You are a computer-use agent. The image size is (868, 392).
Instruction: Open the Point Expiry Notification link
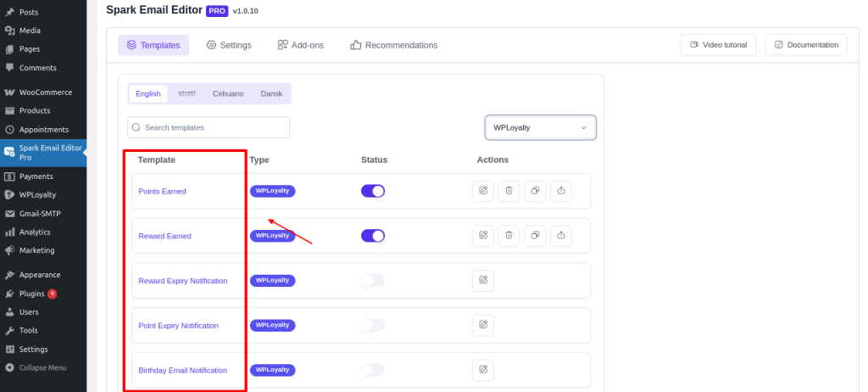coord(178,326)
